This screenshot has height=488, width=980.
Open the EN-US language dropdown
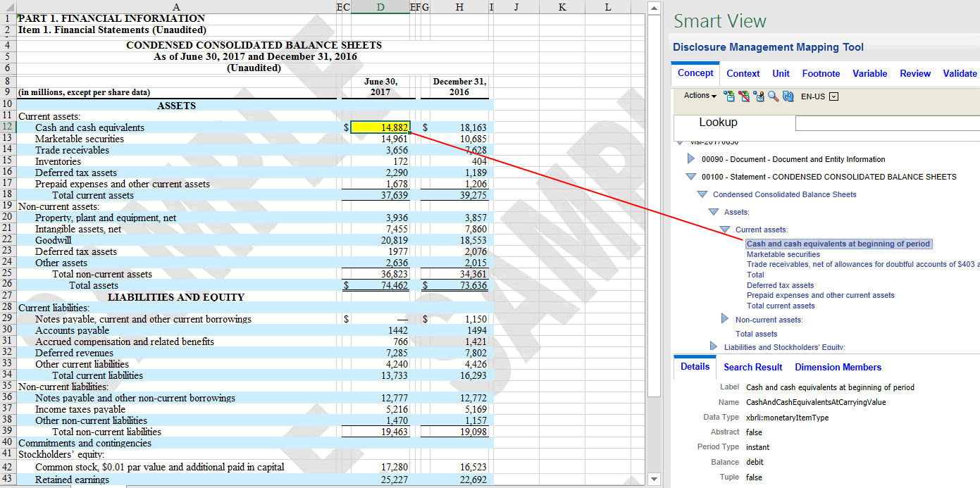(834, 96)
